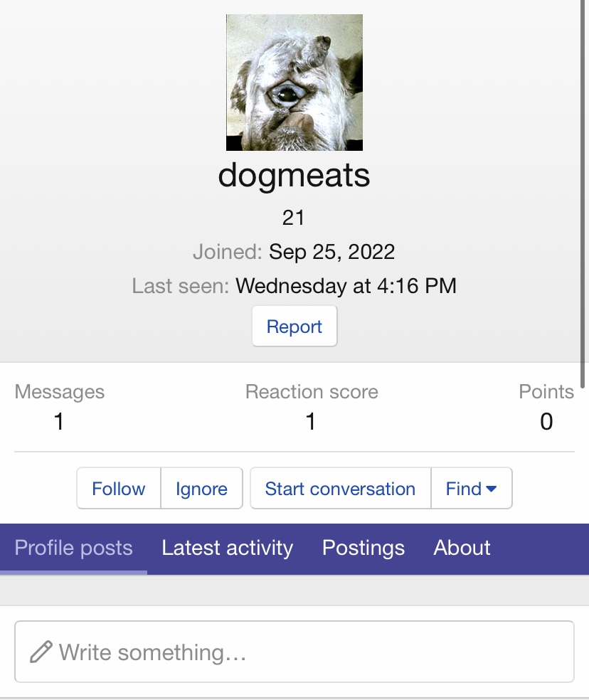This screenshot has width=589, height=700.
Task: Click the Messages label text
Action: coord(59,392)
